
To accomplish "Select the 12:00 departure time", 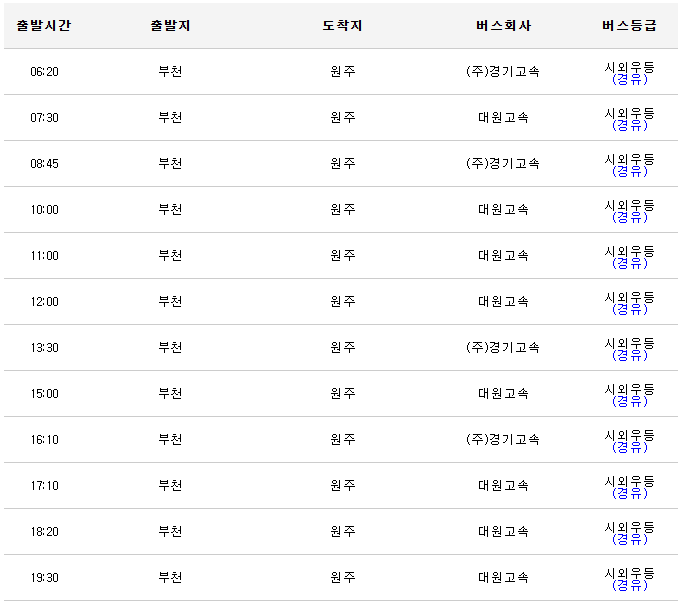I will click(45, 302).
